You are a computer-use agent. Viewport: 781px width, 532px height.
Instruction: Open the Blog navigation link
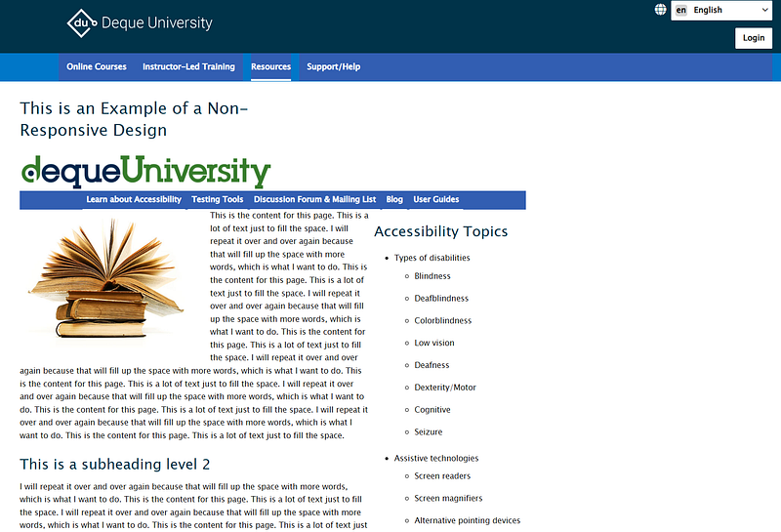click(394, 199)
